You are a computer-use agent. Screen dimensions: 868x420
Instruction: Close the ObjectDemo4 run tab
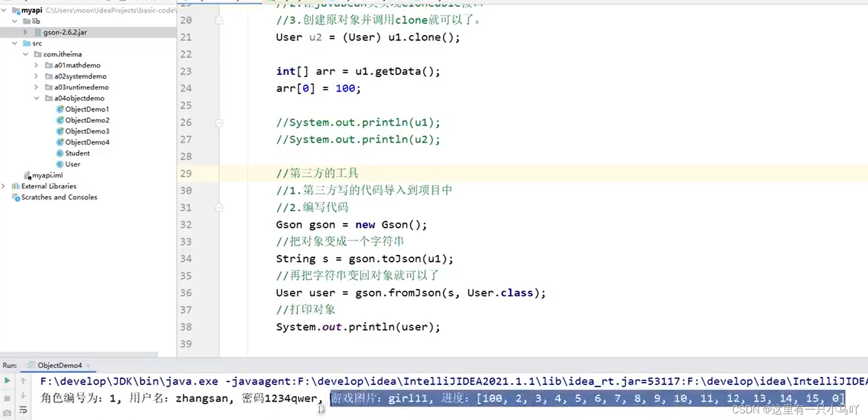[x=88, y=366]
